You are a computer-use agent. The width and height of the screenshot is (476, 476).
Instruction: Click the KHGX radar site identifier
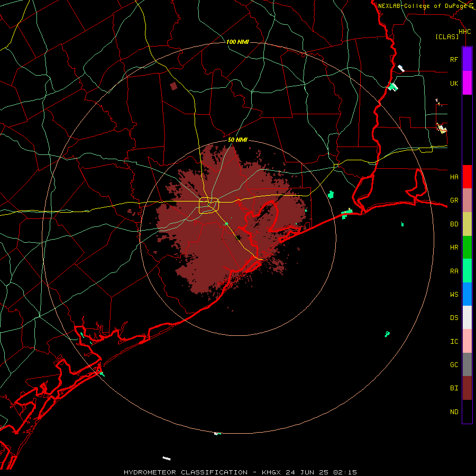pyautogui.click(x=271, y=472)
